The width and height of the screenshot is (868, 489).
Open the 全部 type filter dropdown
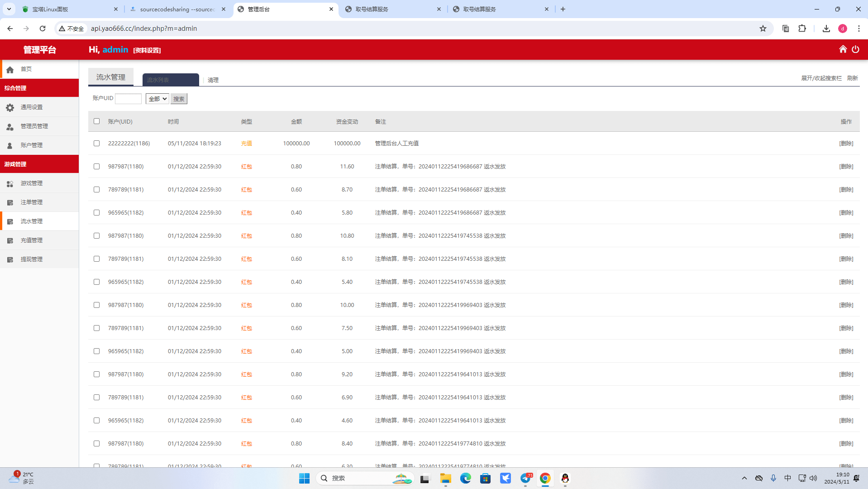(x=157, y=99)
